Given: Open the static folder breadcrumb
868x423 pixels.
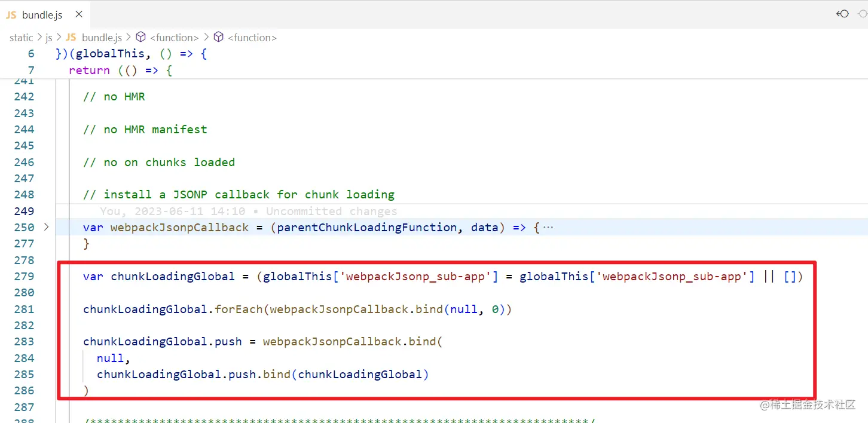Looking at the screenshot, I should [x=21, y=38].
